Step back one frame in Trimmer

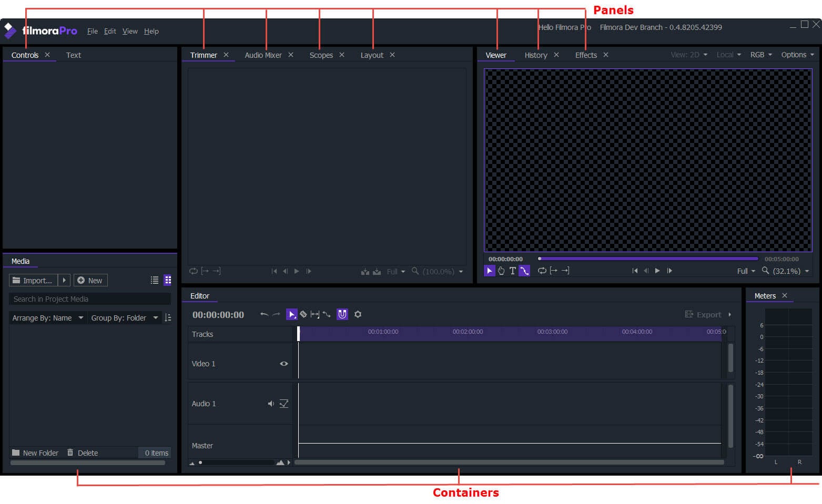point(285,271)
